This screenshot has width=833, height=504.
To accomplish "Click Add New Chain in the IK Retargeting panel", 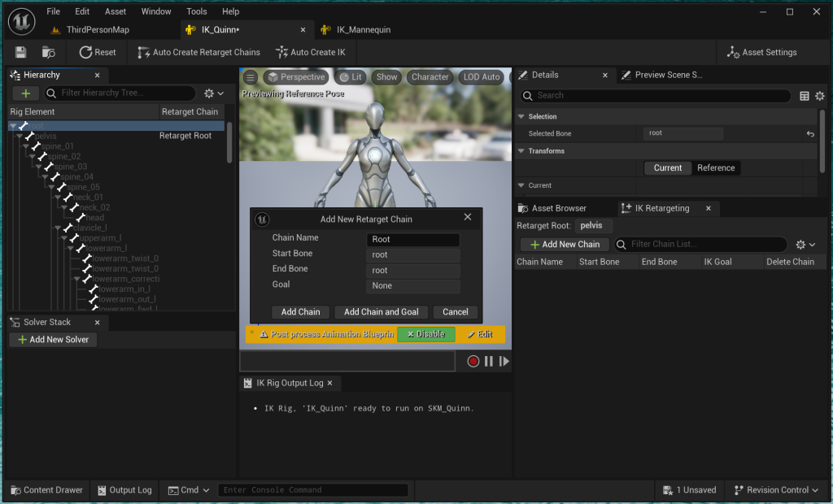I will pos(565,245).
